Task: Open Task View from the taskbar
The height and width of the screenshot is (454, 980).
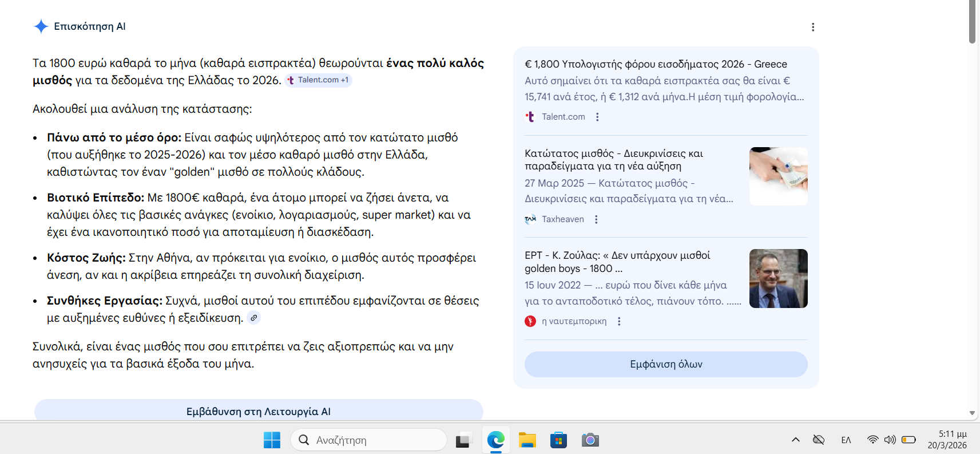Action: (463, 440)
